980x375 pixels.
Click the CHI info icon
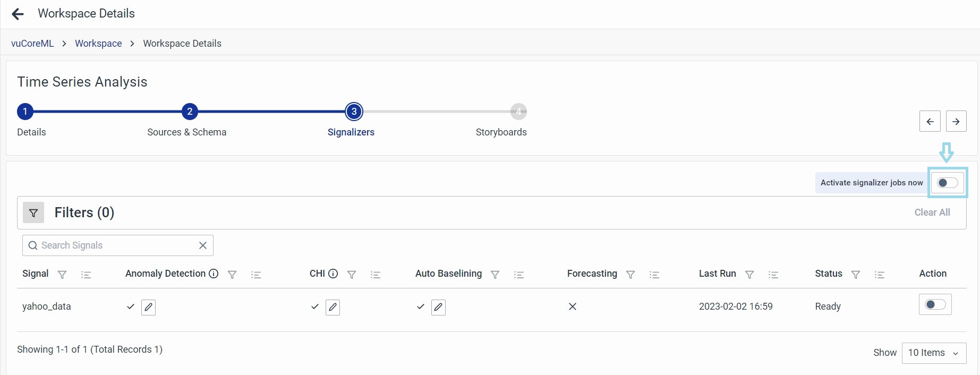point(333,274)
